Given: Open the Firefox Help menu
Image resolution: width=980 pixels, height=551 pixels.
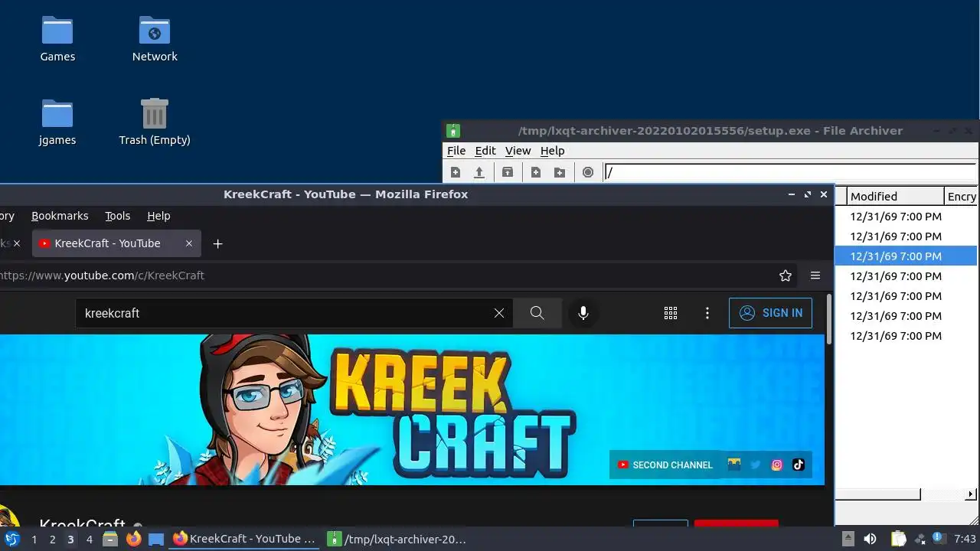Looking at the screenshot, I should (158, 216).
